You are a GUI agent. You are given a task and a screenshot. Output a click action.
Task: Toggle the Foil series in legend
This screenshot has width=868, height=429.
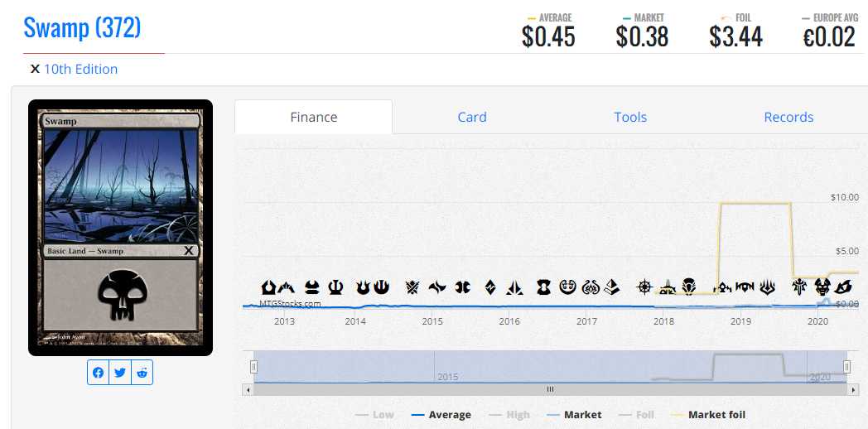[x=636, y=415]
